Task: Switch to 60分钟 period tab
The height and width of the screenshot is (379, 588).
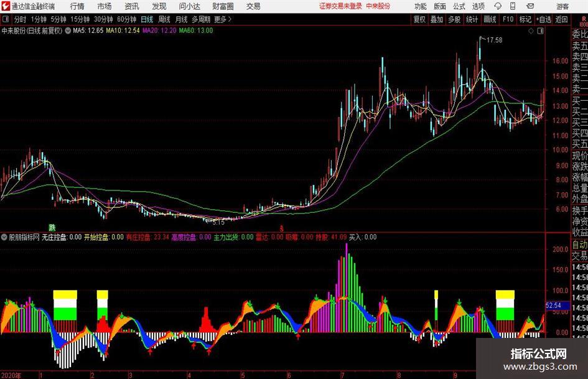Action: tap(126, 19)
